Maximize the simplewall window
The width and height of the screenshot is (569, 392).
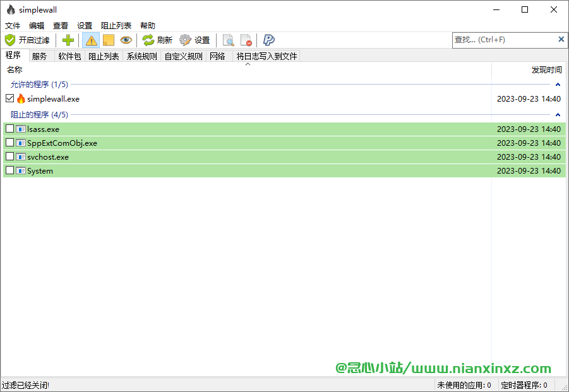[525, 10]
